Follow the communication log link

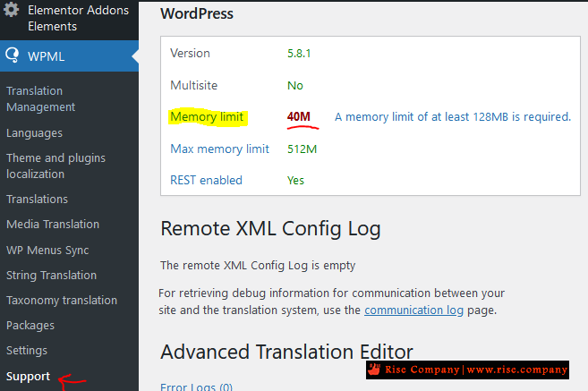[414, 310]
